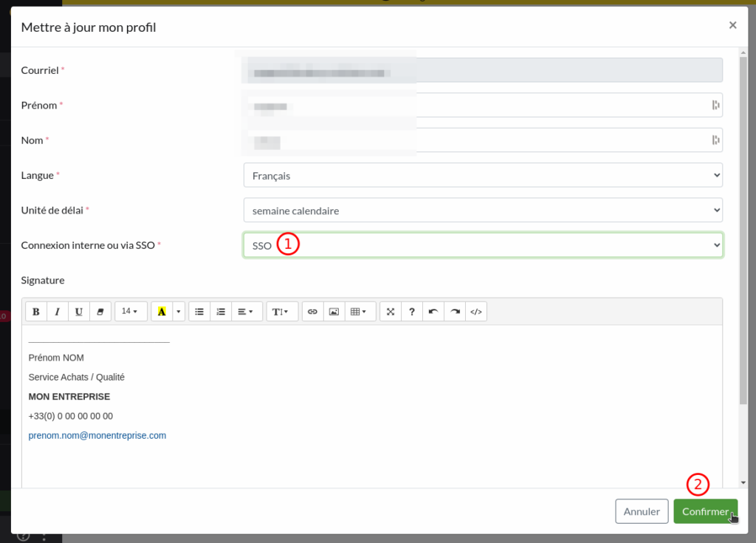Apply the yellow highlight color swatch
Viewport: 756px width, 543px height.
[x=162, y=312]
